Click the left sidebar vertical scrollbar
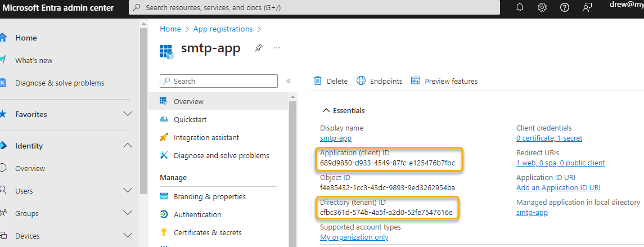The image size is (644, 247). pyautogui.click(x=143, y=111)
